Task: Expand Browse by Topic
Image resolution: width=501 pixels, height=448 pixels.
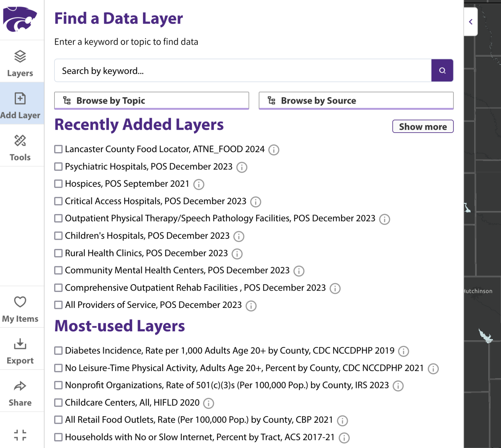Action: tap(152, 101)
